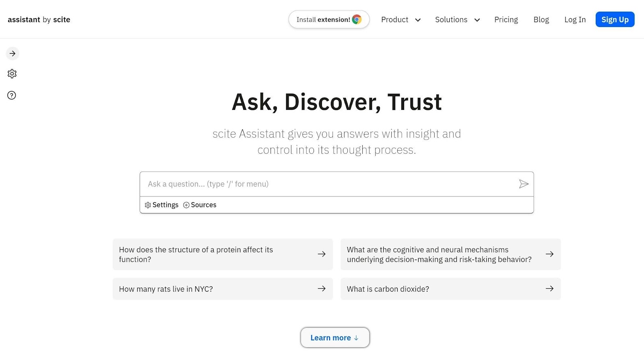Open help via the question mark icon
644x352 pixels.
pos(12,95)
